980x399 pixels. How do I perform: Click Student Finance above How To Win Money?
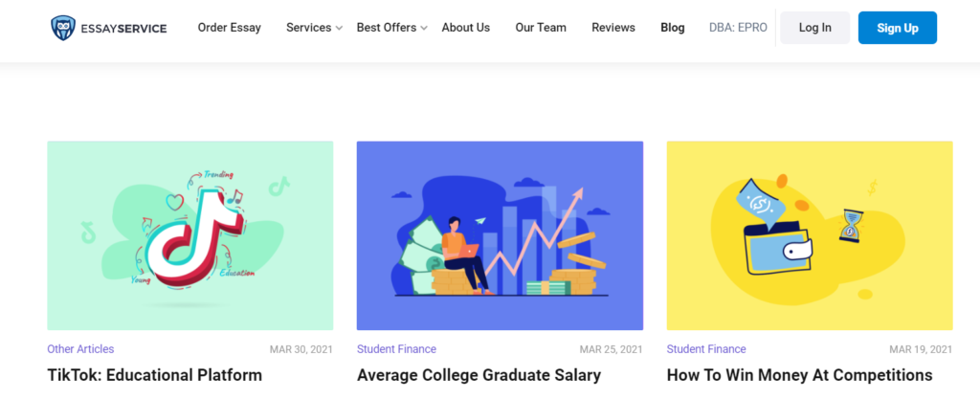[x=706, y=349]
